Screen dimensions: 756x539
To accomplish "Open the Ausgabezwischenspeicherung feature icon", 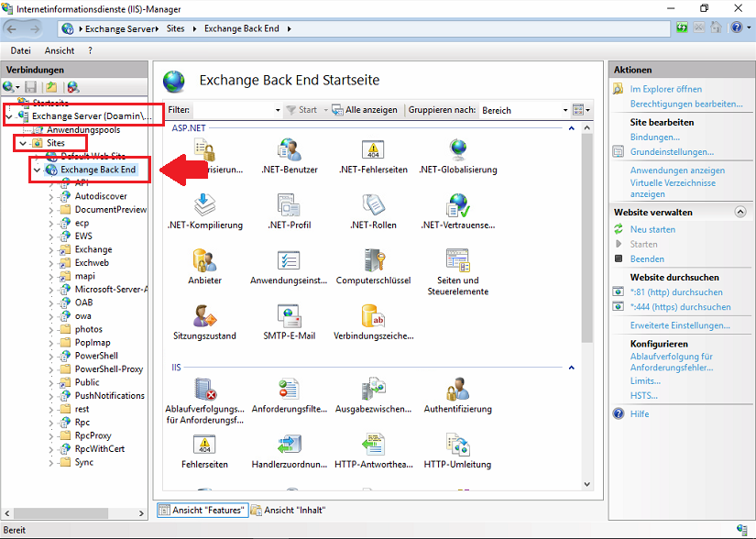I will (x=373, y=389).
